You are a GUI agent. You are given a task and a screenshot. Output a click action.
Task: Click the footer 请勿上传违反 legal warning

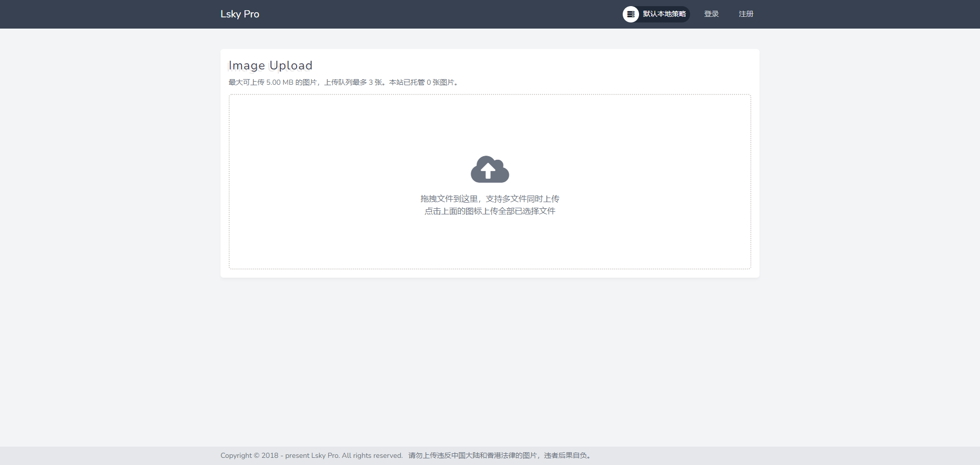[x=472, y=455]
